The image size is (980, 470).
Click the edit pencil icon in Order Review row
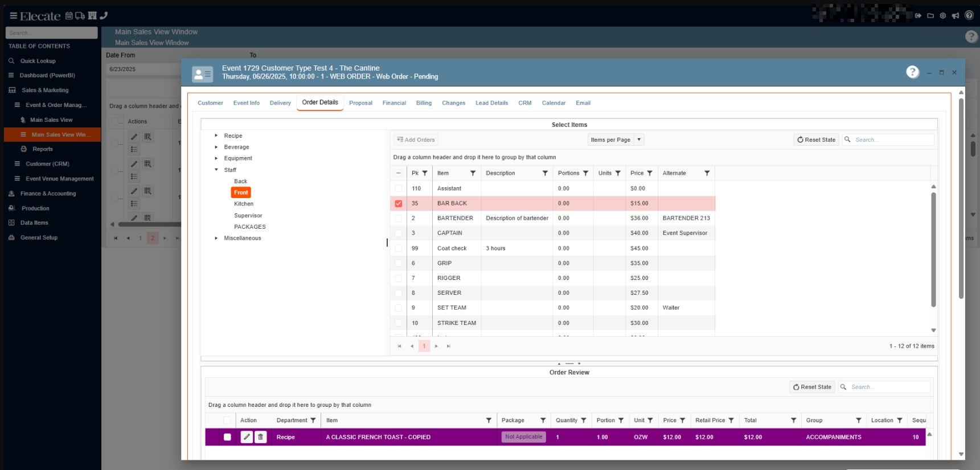tap(247, 437)
